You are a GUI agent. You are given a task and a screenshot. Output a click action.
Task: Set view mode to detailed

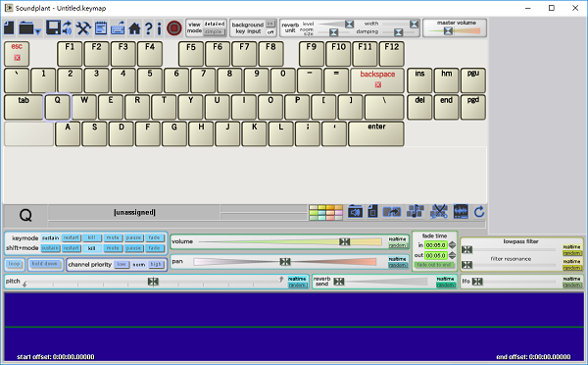[x=214, y=24]
